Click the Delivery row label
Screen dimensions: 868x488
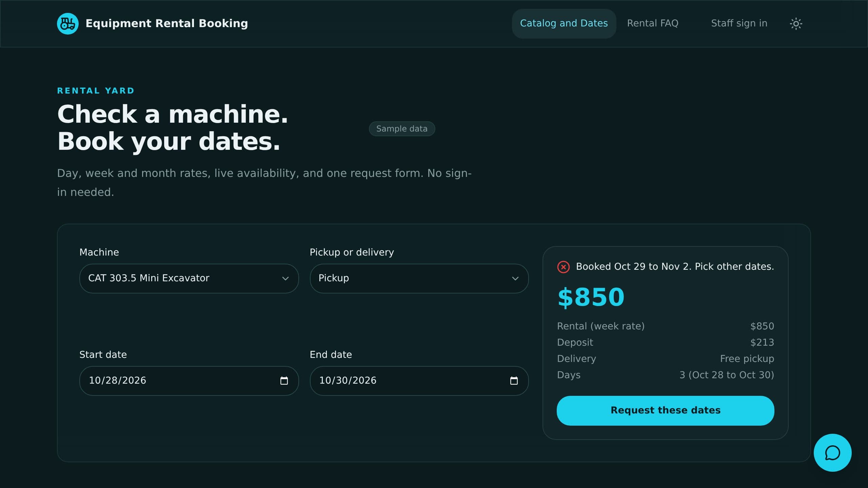click(576, 359)
